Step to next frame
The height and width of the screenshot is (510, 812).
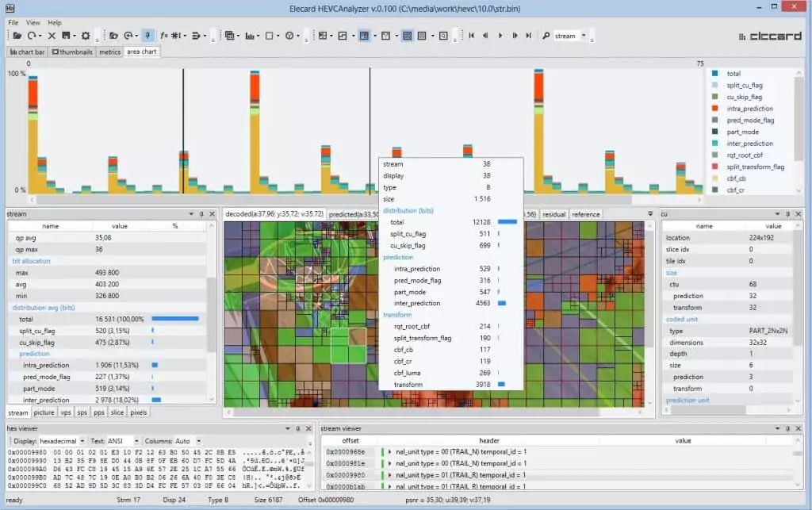tap(515, 36)
